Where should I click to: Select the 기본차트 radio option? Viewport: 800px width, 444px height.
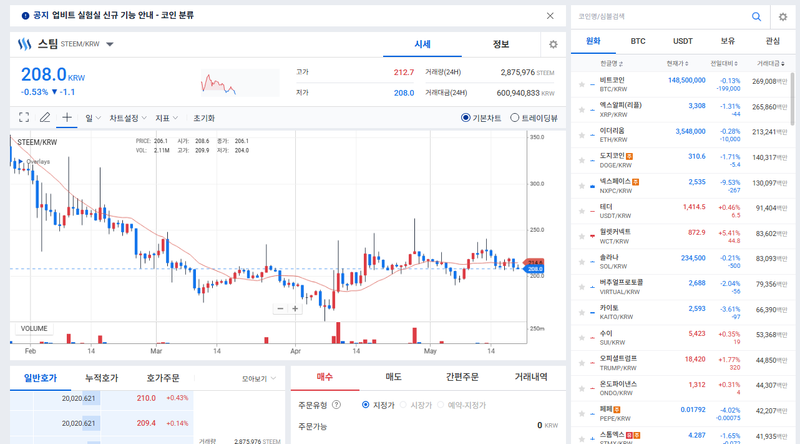[465, 118]
